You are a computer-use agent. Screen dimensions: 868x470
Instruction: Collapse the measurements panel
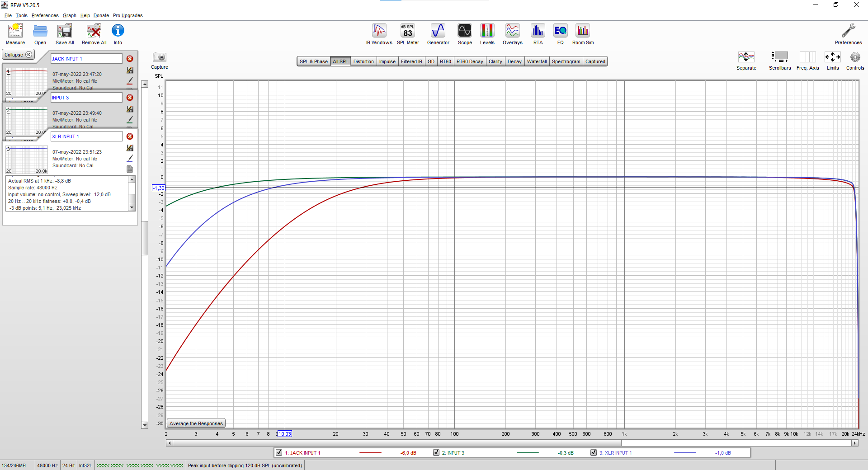[x=19, y=55]
